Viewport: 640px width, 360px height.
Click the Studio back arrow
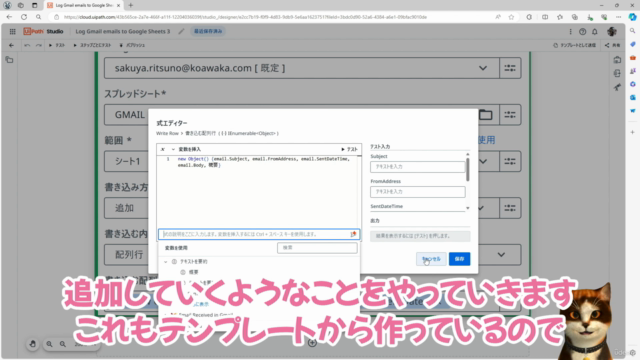pos(11,45)
